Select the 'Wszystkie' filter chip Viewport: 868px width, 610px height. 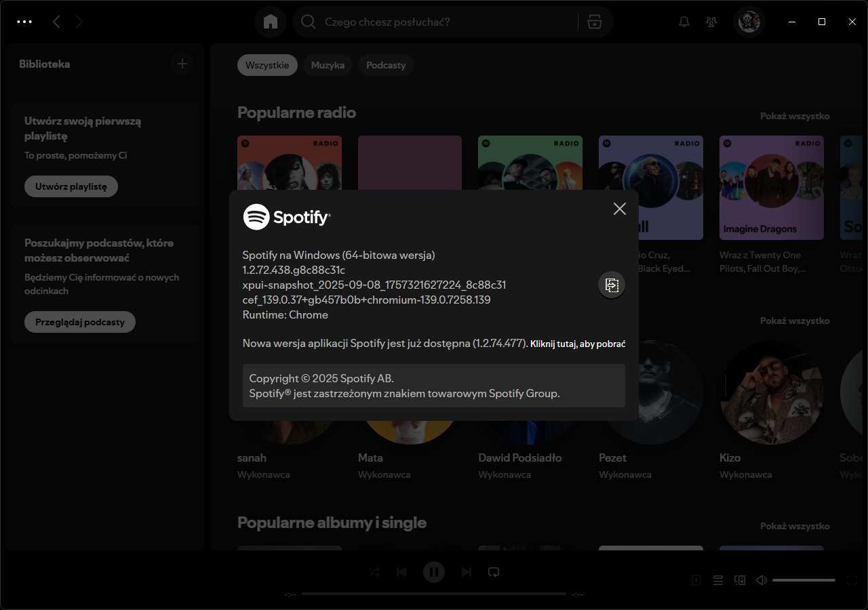[267, 65]
